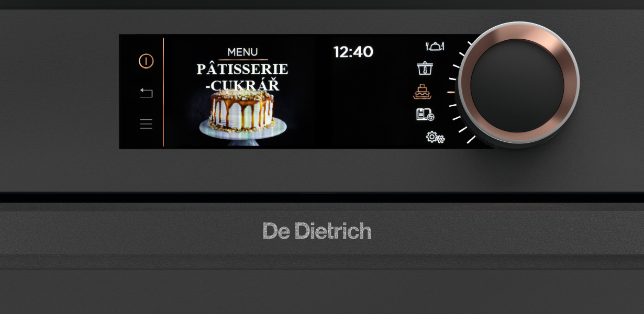The height and width of the screenshot is (314, 644).
Task: Click the De Dietrich brand logo
Action: (x=317, y=231)
